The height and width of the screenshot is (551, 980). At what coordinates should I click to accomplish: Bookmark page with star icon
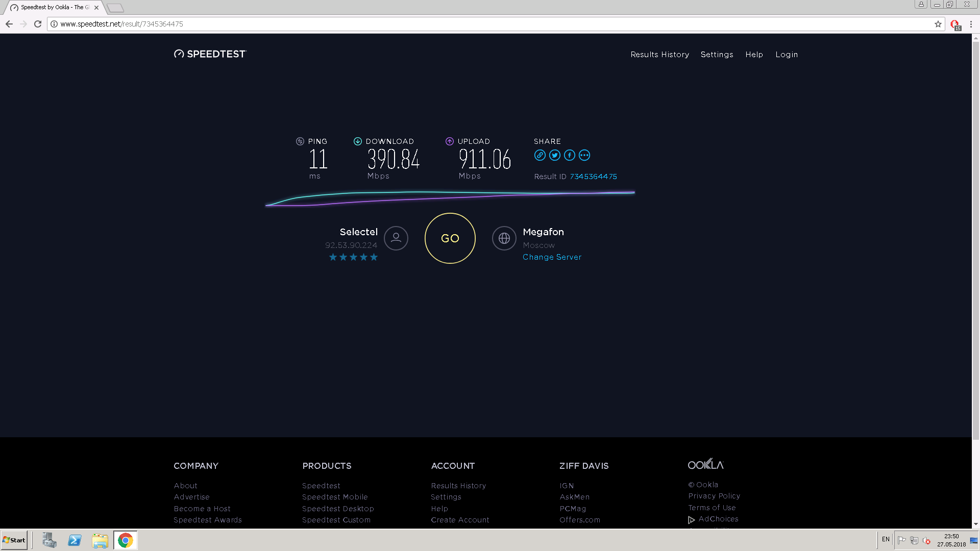[x=938, y=24]
